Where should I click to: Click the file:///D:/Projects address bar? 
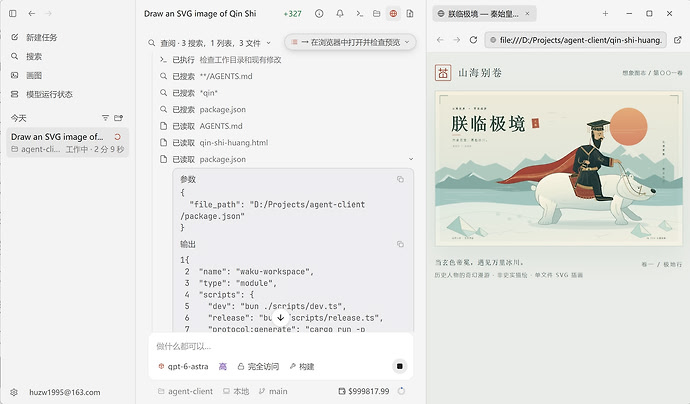(576, 40)
